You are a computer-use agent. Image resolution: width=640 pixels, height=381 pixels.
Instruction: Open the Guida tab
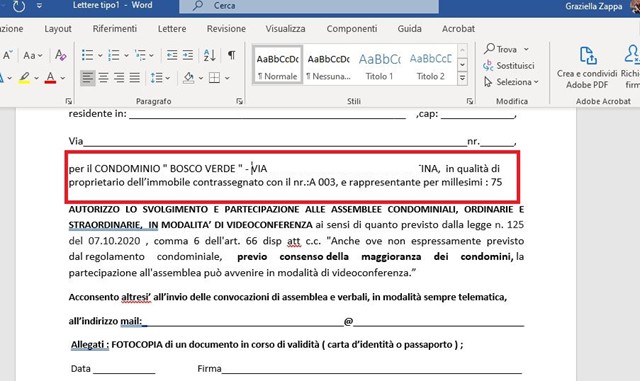point(409,29)
